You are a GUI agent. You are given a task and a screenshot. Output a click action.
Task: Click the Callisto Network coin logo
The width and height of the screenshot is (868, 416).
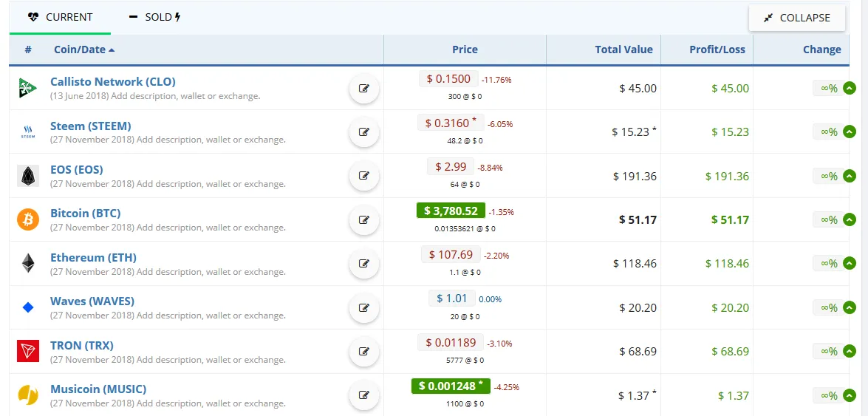[x=27, y=88]
